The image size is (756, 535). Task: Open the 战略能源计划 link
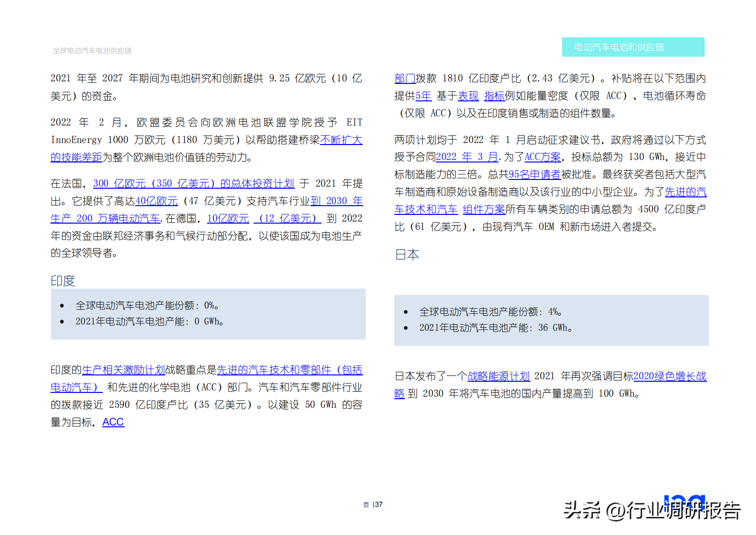[499, 376]
